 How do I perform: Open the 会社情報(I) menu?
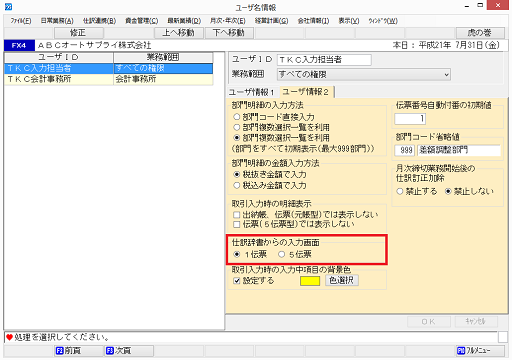pos(313,21)
